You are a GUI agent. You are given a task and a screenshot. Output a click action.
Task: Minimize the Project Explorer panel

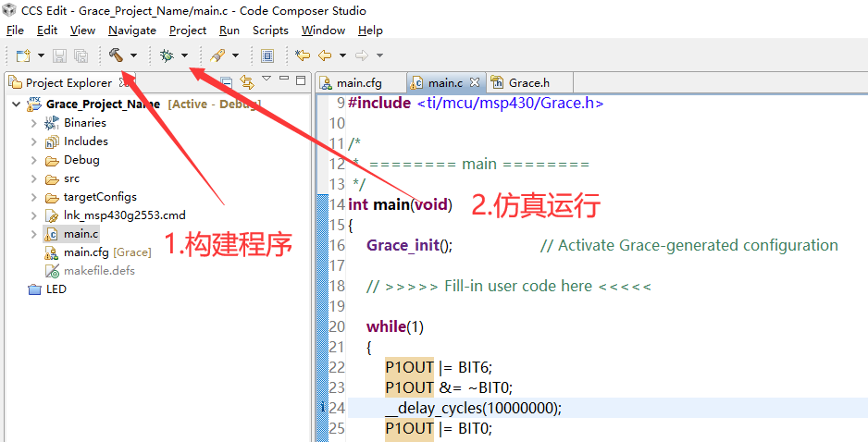[284, 80]
